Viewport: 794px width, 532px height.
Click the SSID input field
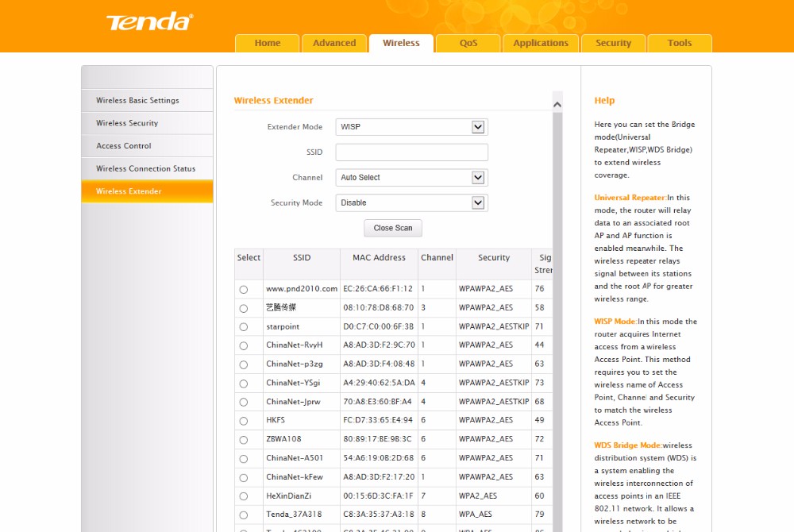411,152
